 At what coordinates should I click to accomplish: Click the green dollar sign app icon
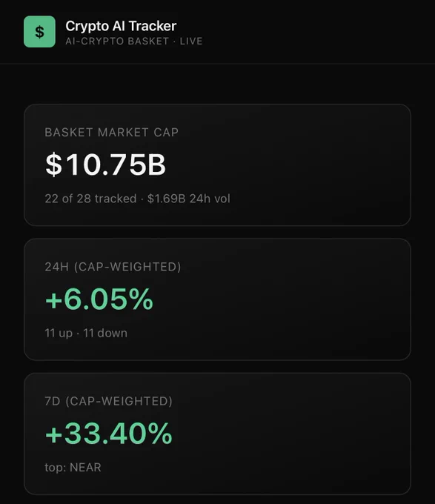(39, 31)
